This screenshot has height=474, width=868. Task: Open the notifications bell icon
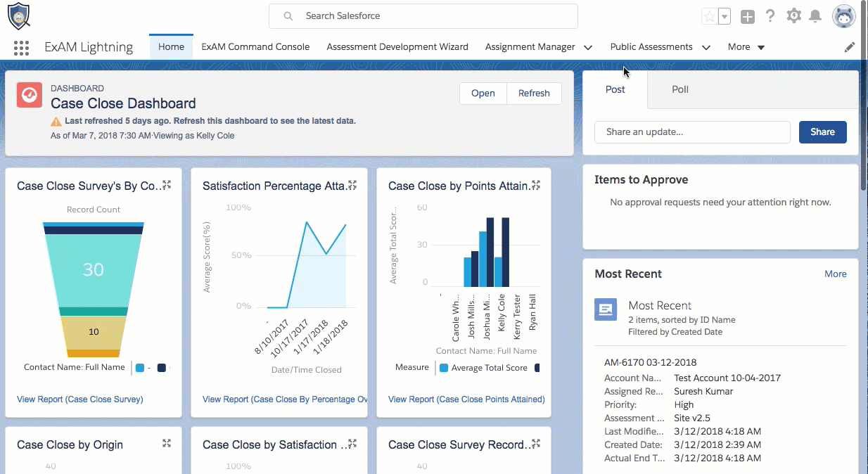click(816, 16)
